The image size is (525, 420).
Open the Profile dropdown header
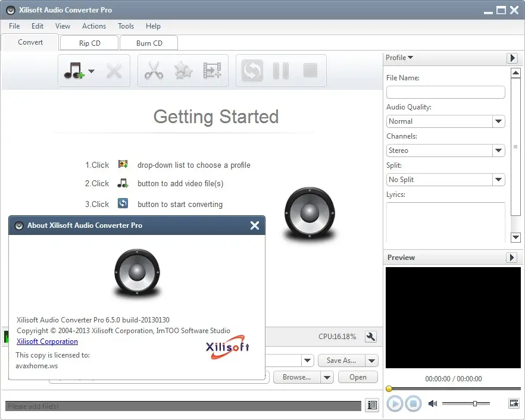(x=399, y=58)
